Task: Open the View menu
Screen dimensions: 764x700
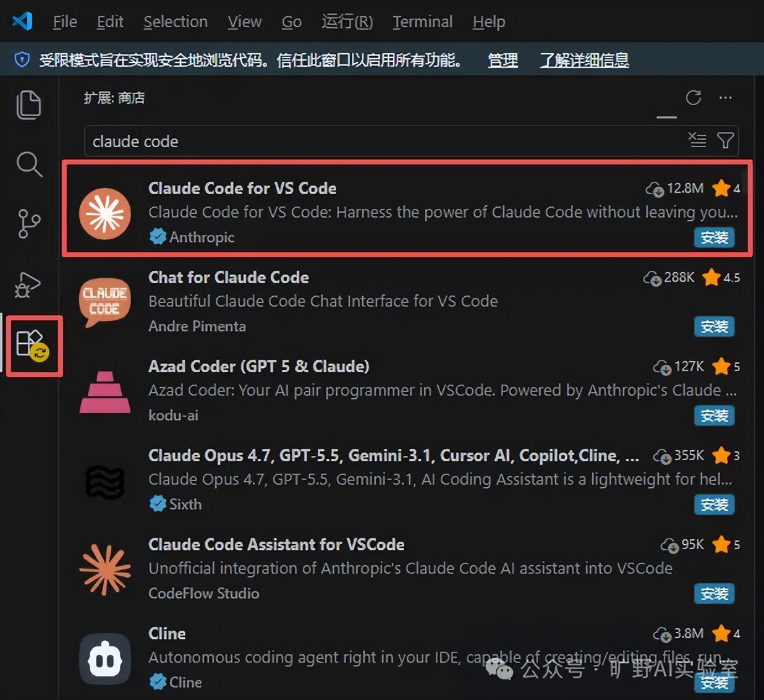Action: (x=245, y=22)
